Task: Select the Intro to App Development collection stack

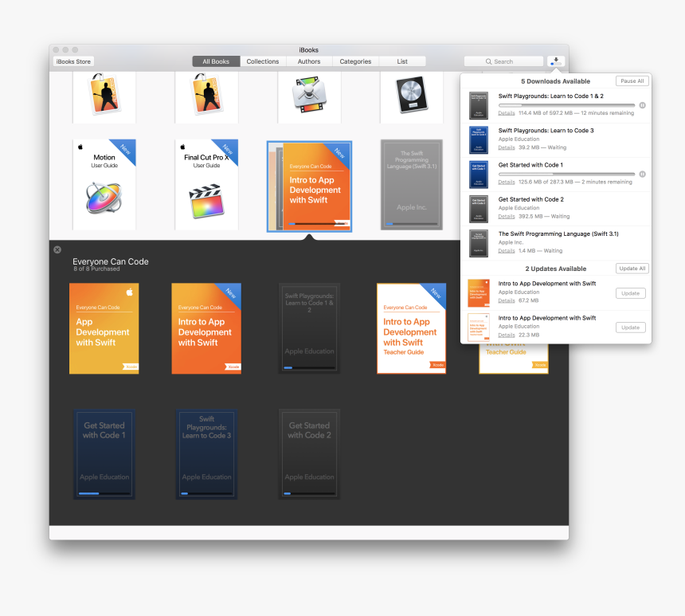Action: [309, 186]
